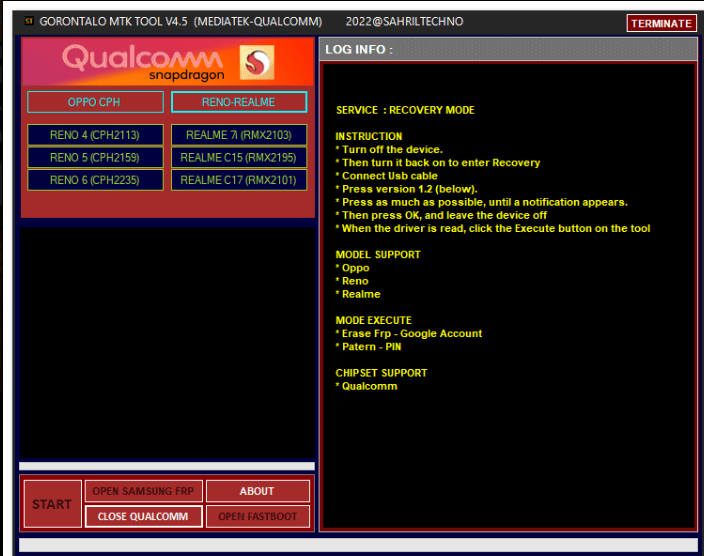Screen dimensions: 704x556
Task: Choose RENO 5 (CPH2159) model
Action: pyautogui.click(x=95, y=158)
